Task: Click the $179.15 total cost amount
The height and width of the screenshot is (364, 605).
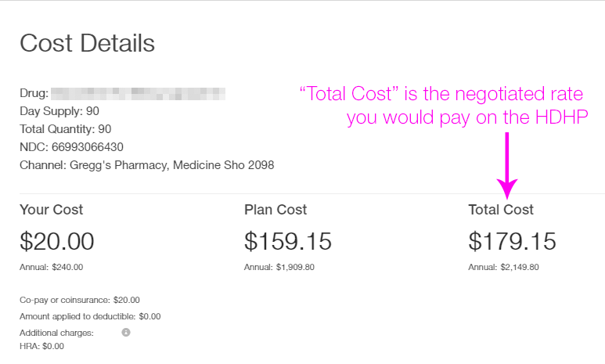Action: pyautogui.click(x=513, y=241)
